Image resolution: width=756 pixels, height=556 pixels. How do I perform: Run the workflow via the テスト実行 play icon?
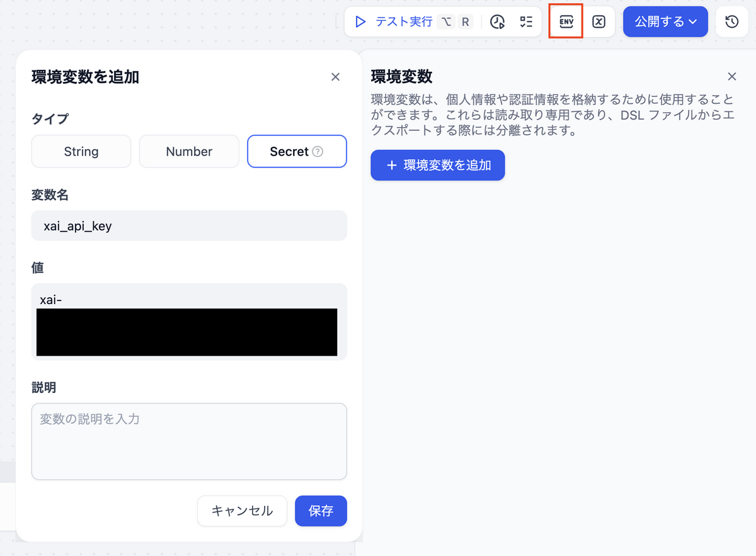click(360, 21)
